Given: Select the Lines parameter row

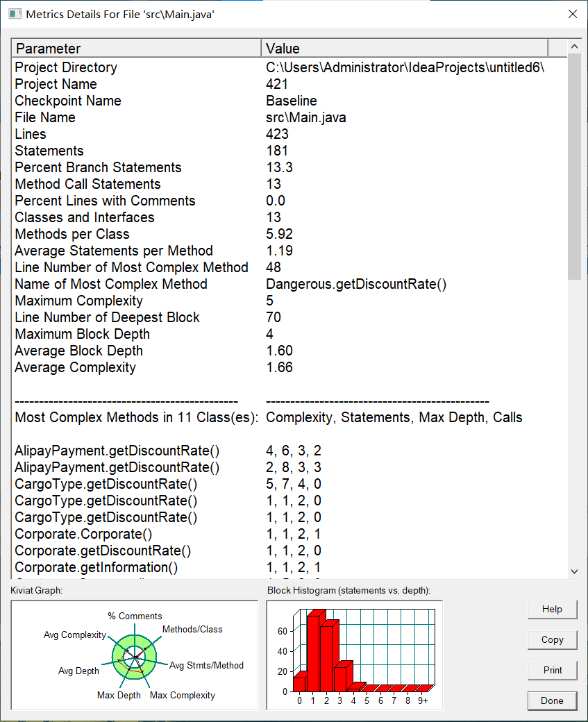Looking at the screenshot, I should tap(289, 134).
